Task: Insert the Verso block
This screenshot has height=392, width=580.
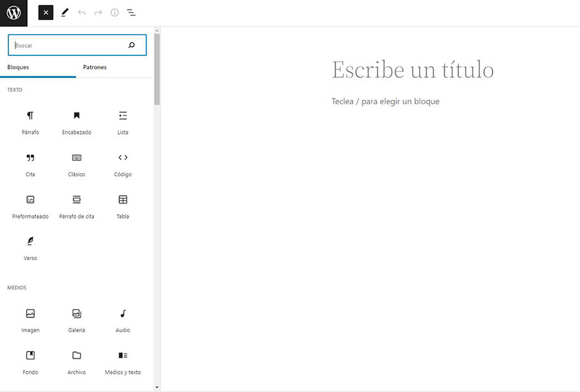Action: (30, 248)
